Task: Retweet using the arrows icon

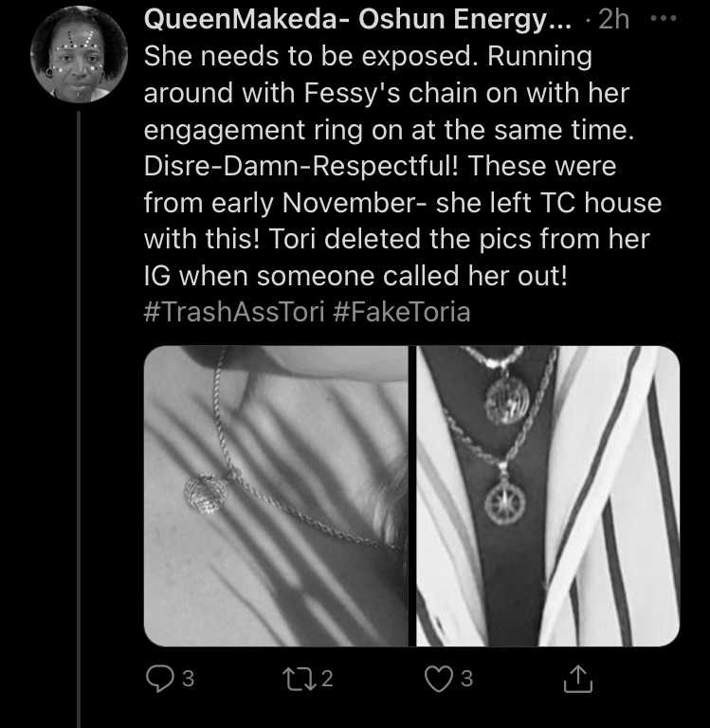Action: [x=300, y=679]
